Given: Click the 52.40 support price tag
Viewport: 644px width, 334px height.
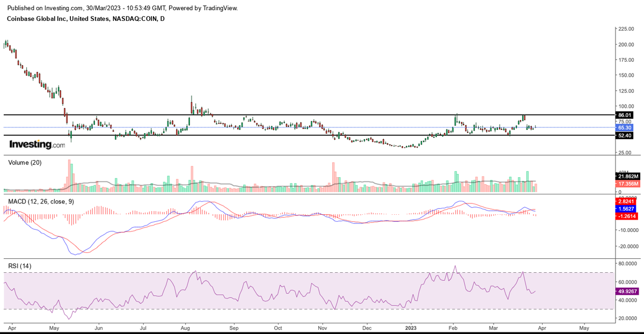Looking at the screenshot, I should pyautogui.click(x=625, y=136).
